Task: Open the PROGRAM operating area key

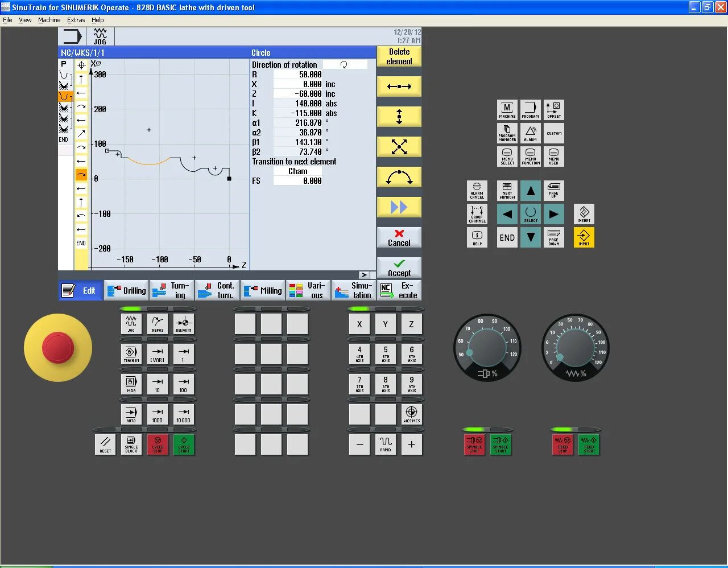Action: click(x=530, y=110)
